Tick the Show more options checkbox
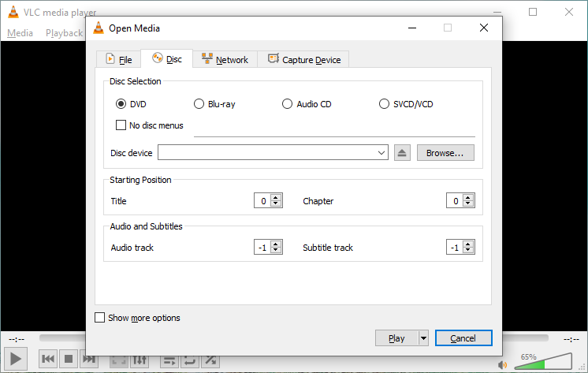Image resolution: width=588 pixels, height=373 pixels. pyautogui.click(x=100, y=318)
